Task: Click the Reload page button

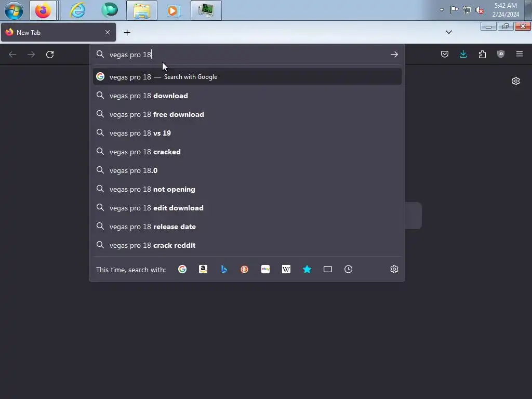Action: click(x=50, y=54)
